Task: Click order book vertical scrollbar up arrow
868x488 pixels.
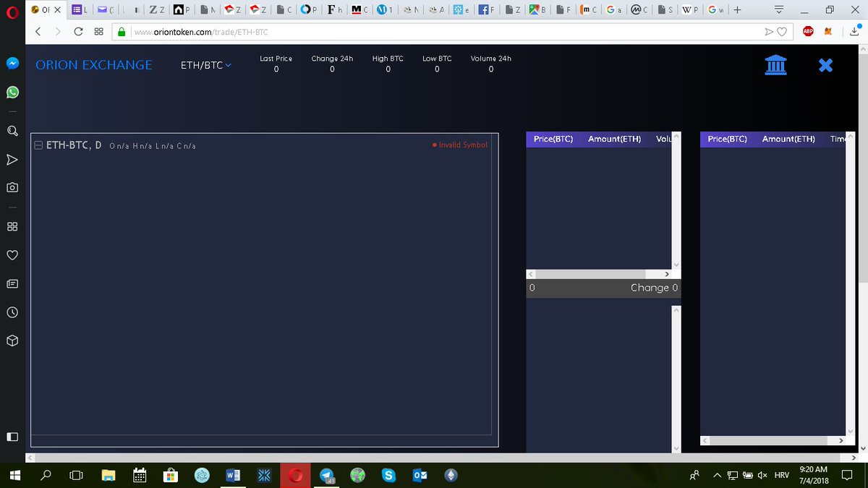Action: coord(676,137)
